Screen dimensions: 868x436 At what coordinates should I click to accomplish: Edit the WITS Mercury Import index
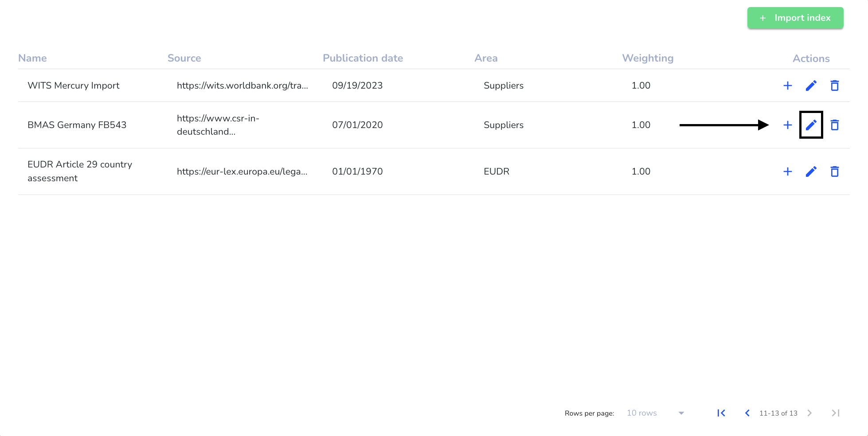811,86
